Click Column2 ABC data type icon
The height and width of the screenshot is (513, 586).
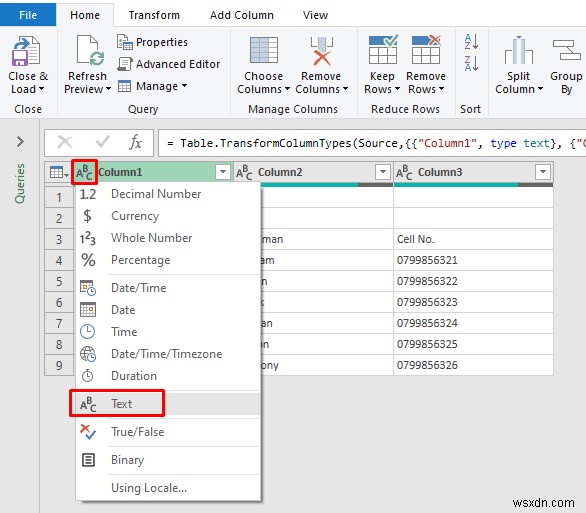(x=244, y=172)
